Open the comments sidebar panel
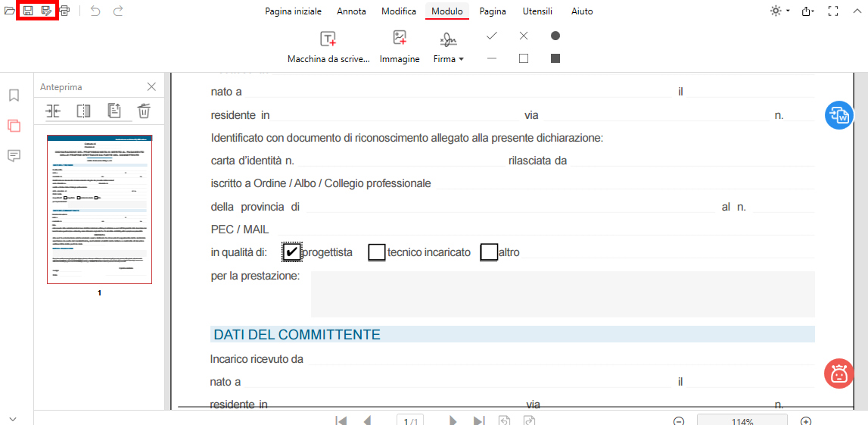This screenshot has width=868, height=425. point(14,156)
